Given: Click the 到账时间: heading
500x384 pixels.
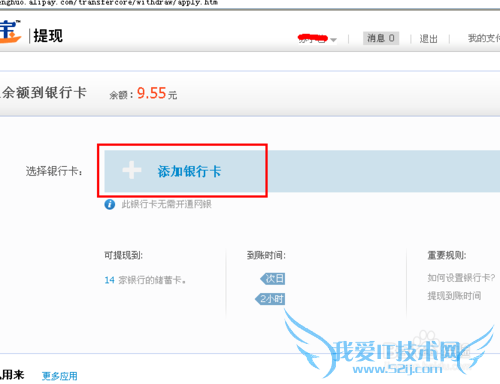Looking at the screenshot, I should pos(266,256).
